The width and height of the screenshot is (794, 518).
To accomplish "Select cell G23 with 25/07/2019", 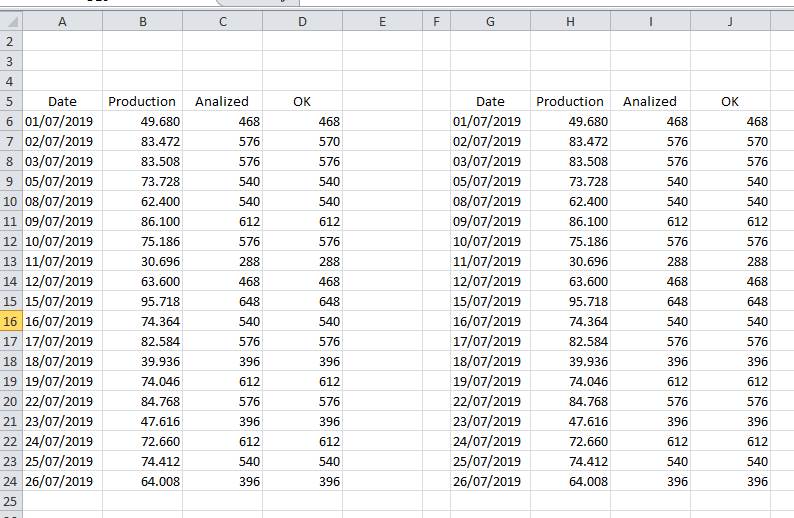I will click(490, 461).
